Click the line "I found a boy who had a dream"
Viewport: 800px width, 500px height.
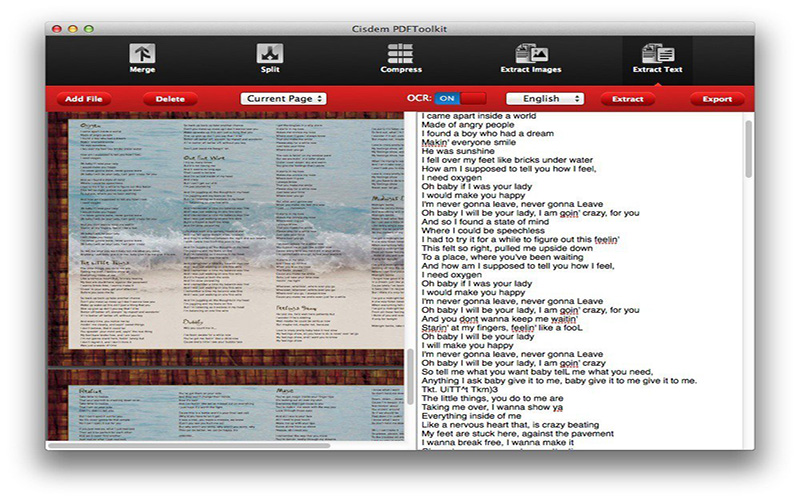(488, 133)
